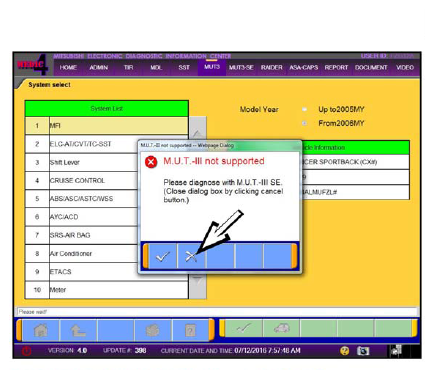Switch to the MUT3-SE tab
Image resolution: width=434 pixels, height=379 pixels.
pyautogui.click(x=241, y=67)
